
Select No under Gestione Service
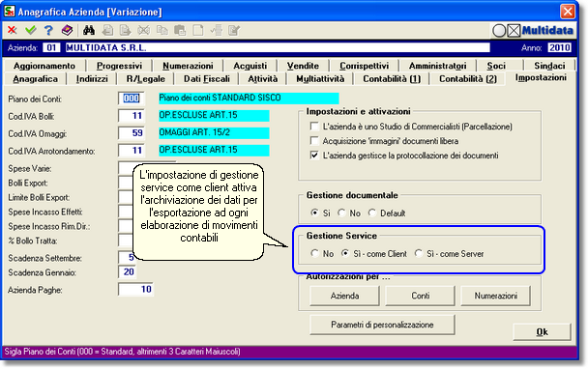click(x=314, y=253)
